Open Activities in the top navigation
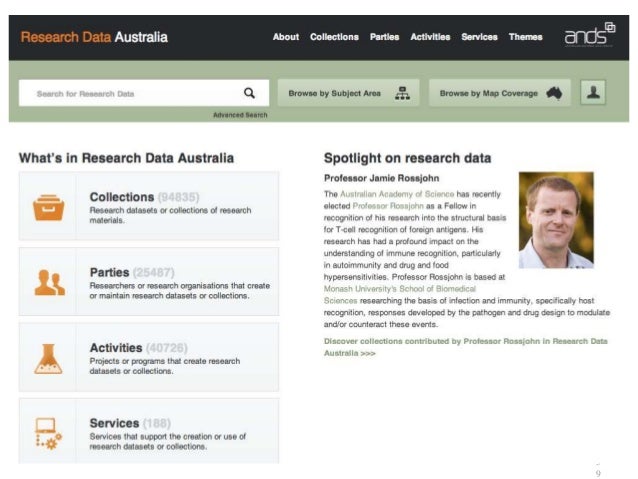This screenshot has width=638, height=479. pos(430,37)
